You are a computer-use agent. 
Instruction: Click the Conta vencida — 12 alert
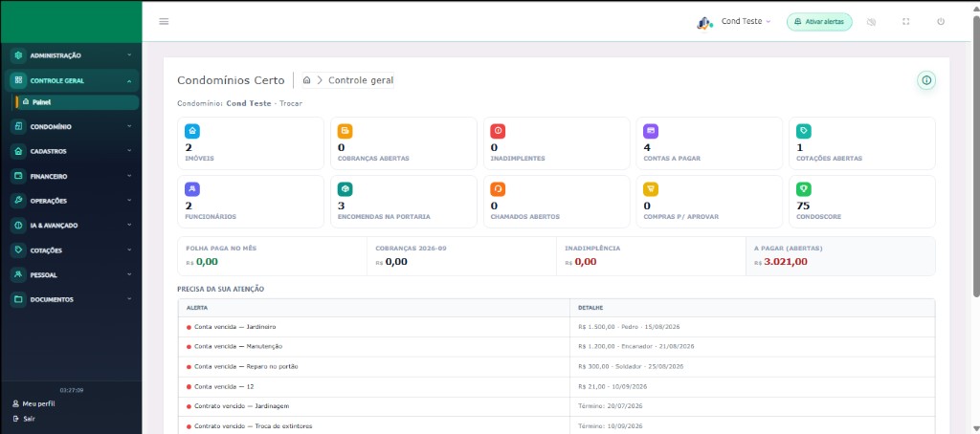coord(224,386)
